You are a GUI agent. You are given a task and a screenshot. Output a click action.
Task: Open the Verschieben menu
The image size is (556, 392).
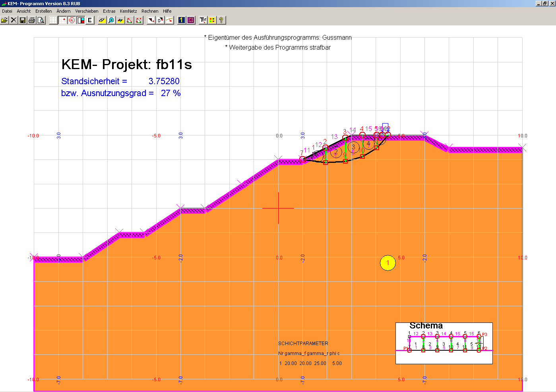pyautogui.click(x=87, y=11)
